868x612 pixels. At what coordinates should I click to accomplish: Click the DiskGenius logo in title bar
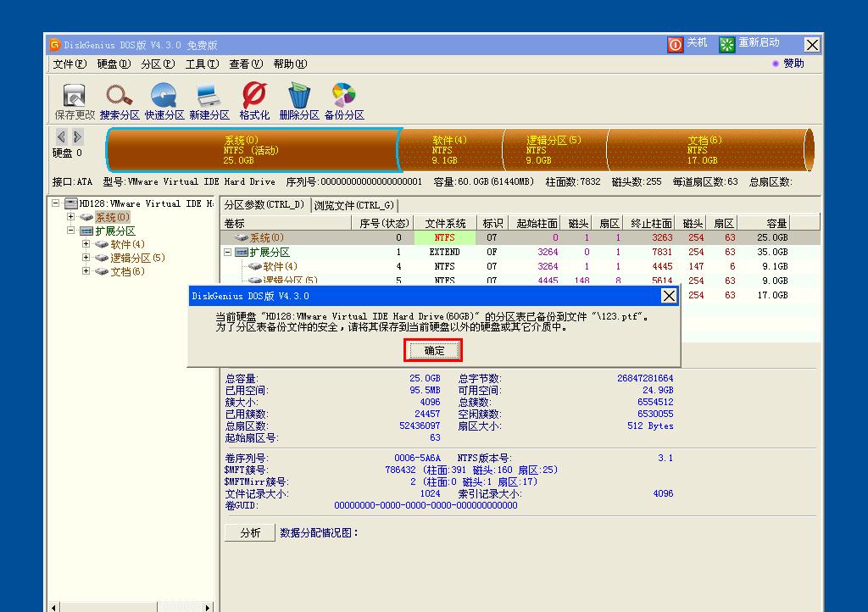click(x=55, y=44)
